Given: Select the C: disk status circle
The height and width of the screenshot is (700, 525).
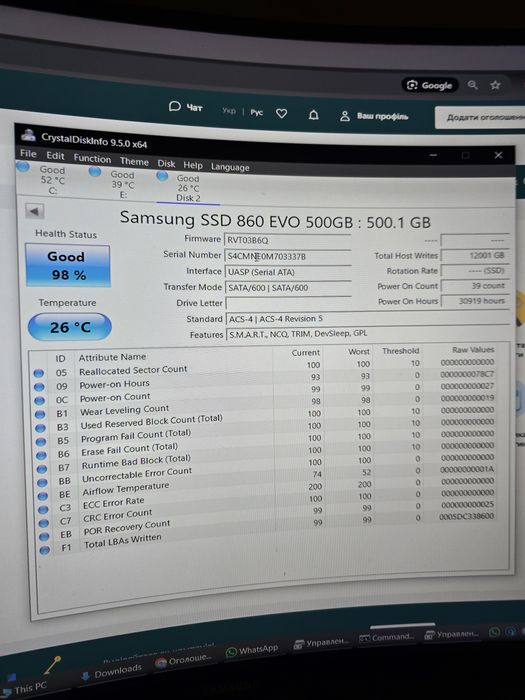Looking at the screenshot, I should click(x=22, y=167).
